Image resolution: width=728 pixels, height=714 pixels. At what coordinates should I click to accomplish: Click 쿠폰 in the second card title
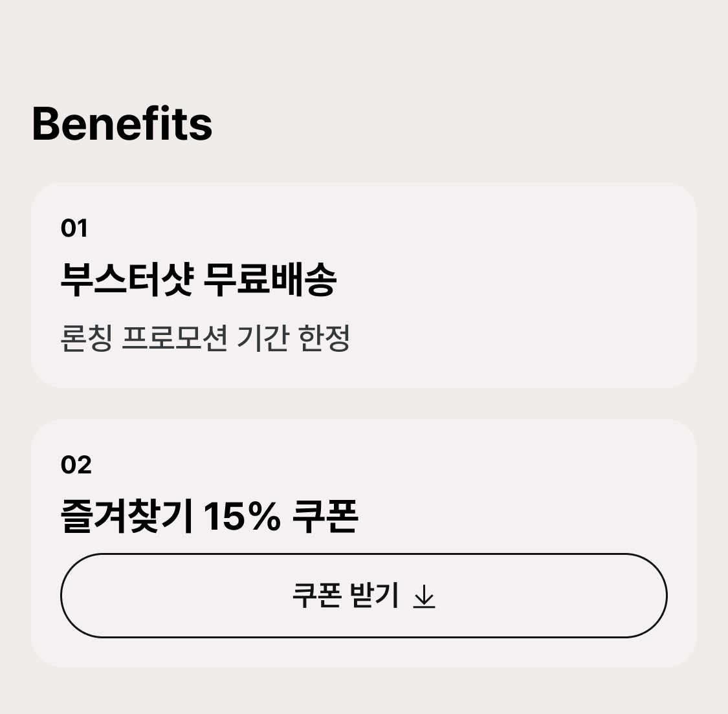325,516
